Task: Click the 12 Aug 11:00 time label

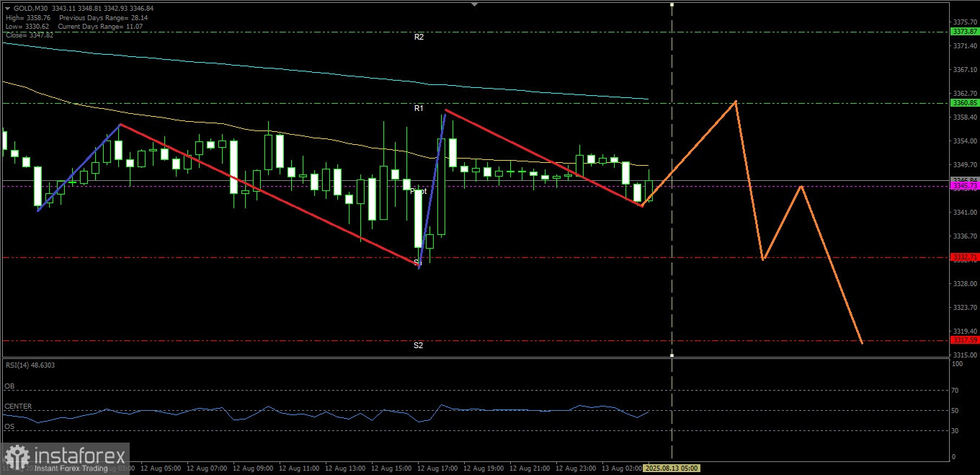Action: 300,468
